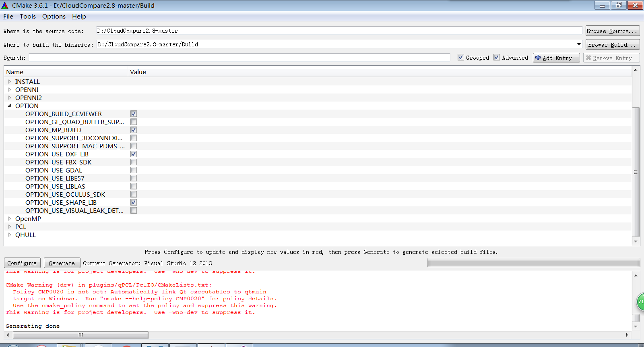
Task: Enable OPTION_USE_OCULUS_SDK checkbox
Action: 134,194
